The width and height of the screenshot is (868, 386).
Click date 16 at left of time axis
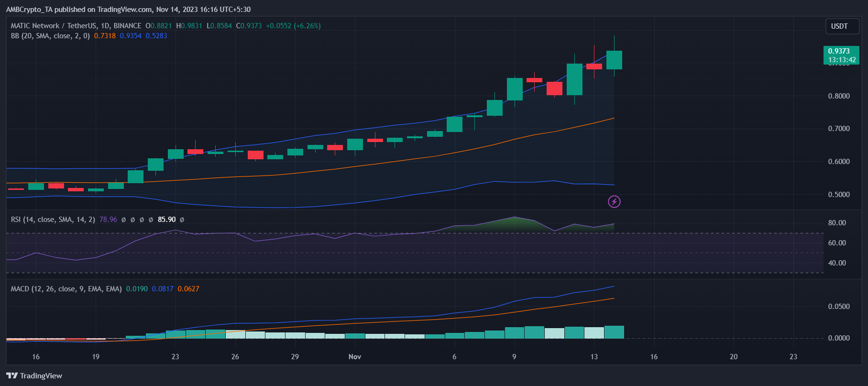pos(36,357)
